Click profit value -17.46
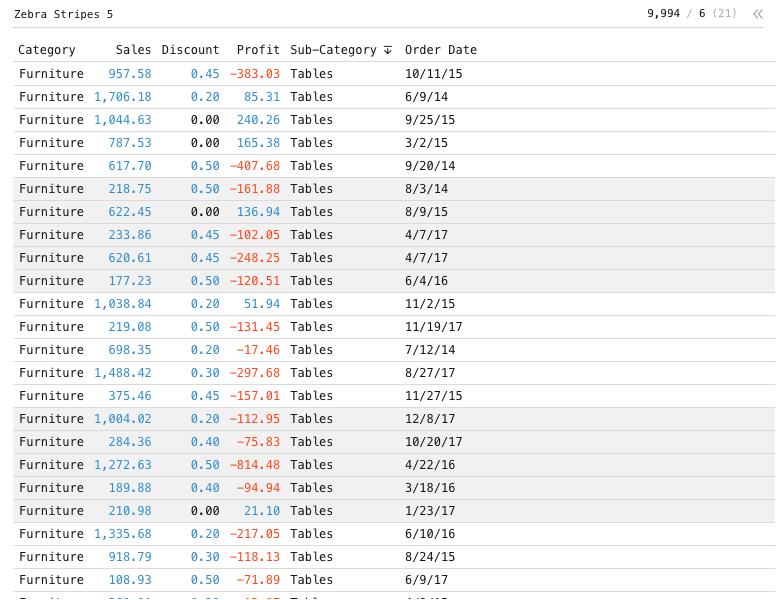 (258, 350)
